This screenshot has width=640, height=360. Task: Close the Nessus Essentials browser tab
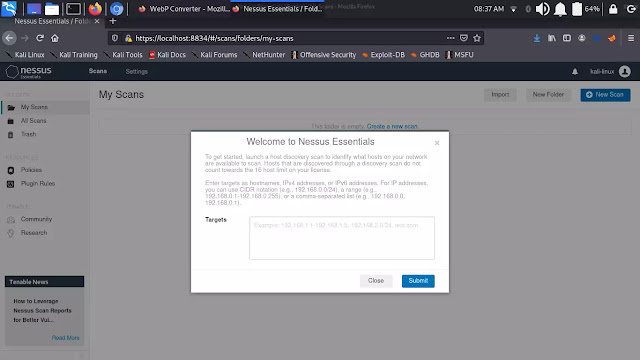[97, 21]
